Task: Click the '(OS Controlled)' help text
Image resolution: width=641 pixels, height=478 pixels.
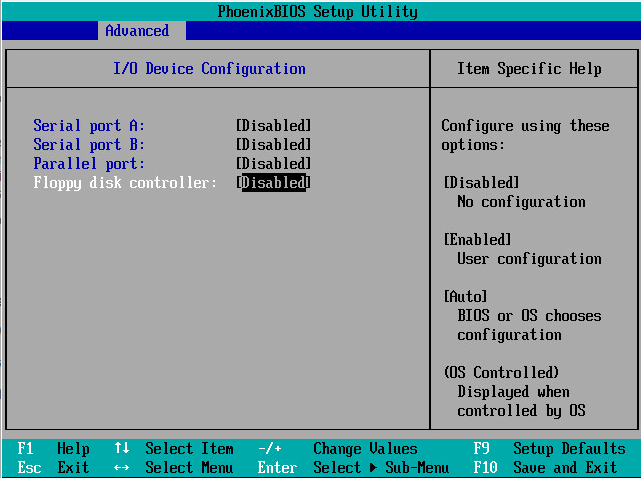Action: click(x=501, y=373)
